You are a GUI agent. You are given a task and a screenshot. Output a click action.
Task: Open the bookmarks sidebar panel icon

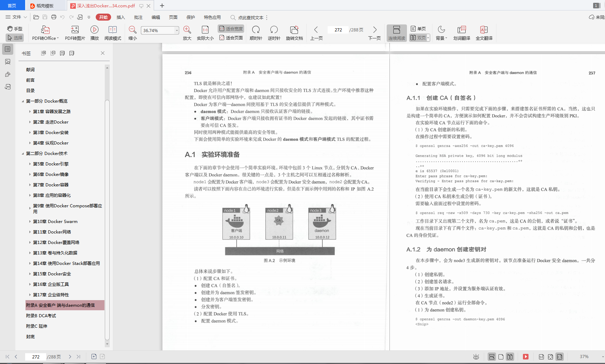pos(7,49)
